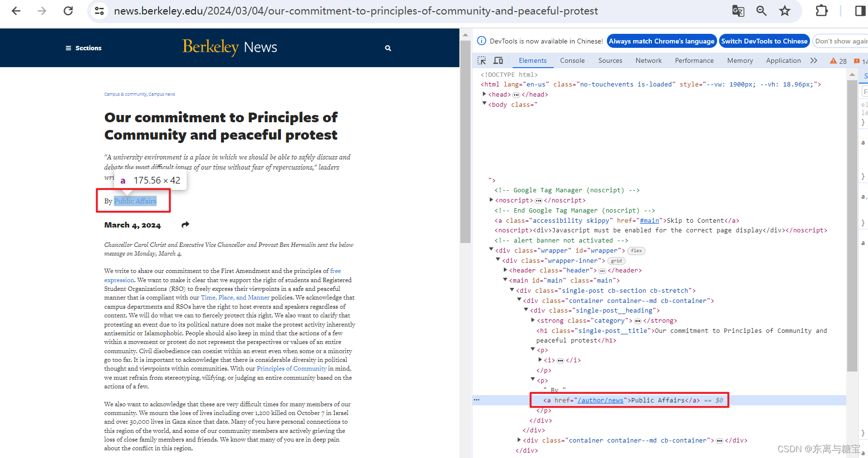Click the address bar URL

[356, 11]
